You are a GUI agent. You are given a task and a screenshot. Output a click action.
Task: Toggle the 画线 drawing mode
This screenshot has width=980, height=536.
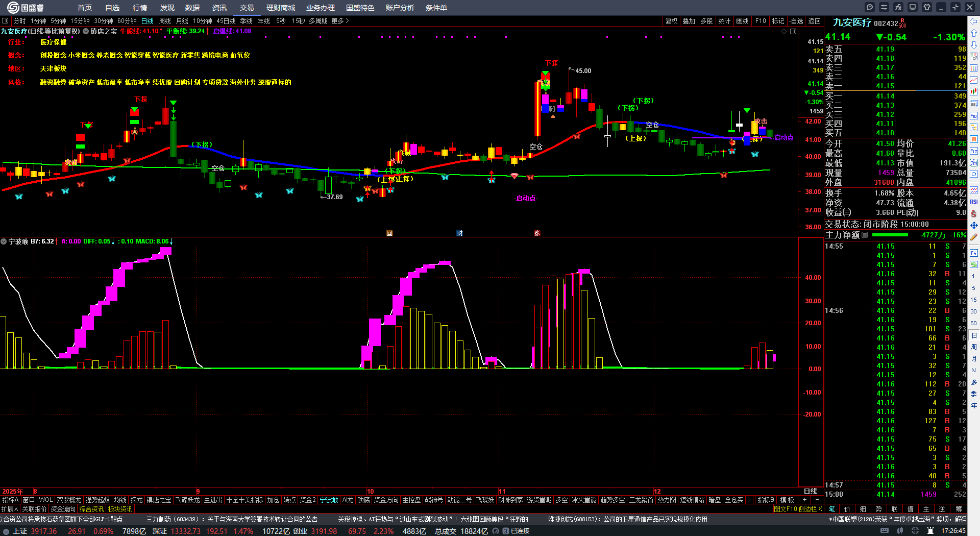click(x=743, y=21)
